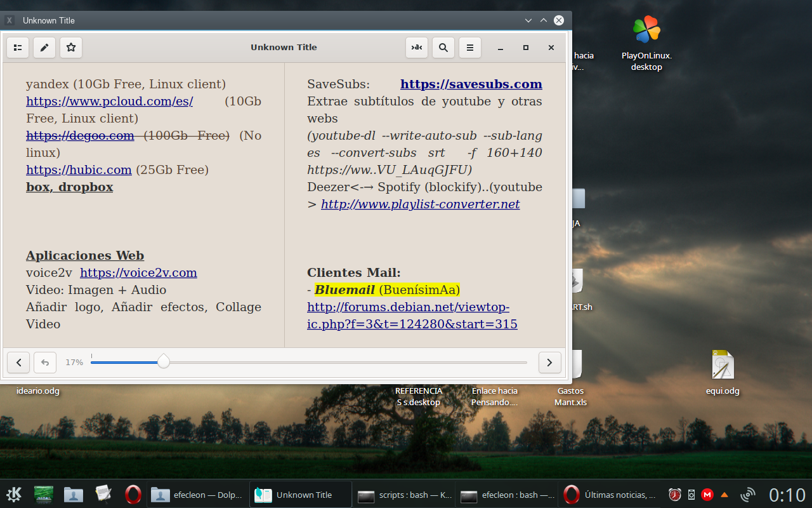Go to next page with right chevron
The image size is (812, 508).
tap(550, 362)
